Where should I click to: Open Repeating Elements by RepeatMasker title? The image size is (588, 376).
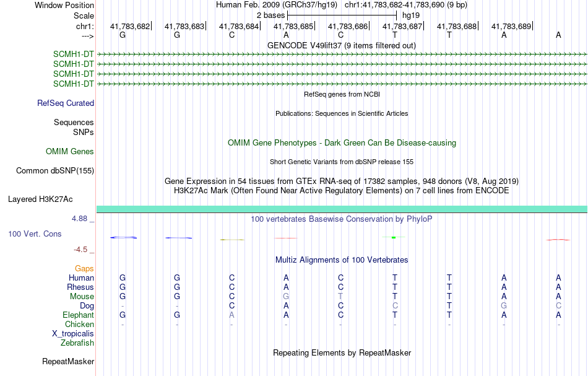click(x=342, y=352)
